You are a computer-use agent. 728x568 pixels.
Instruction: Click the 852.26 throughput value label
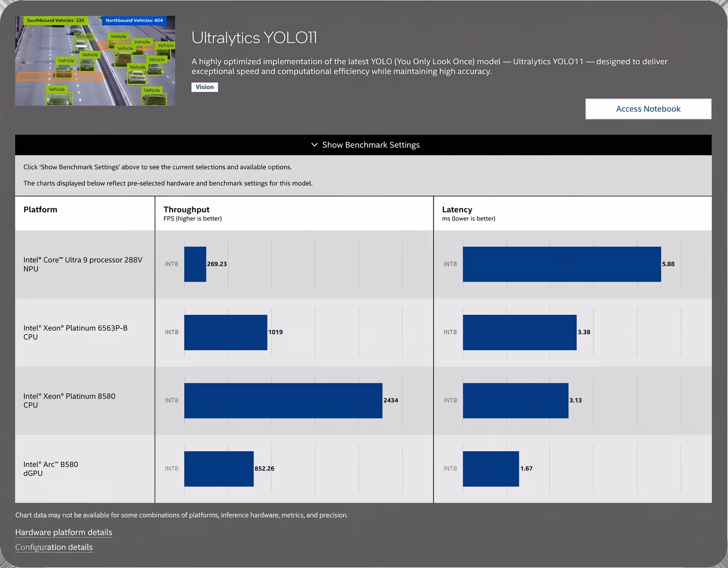264,468
